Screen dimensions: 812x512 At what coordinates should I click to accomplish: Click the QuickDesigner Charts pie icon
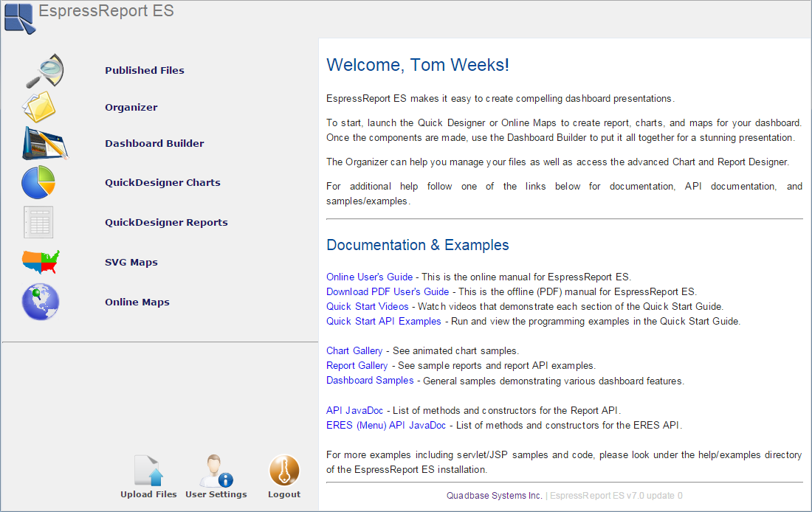click(38, 182)
